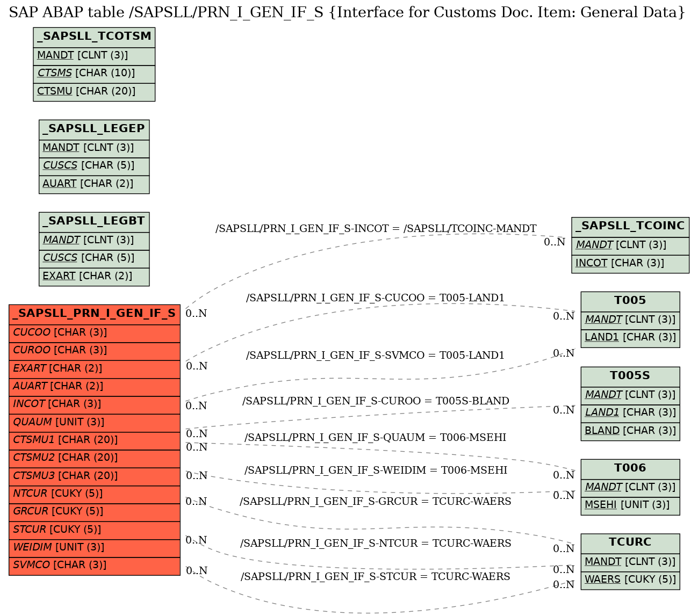Viewport: 698px width, 616px height.
Task: Click the _SAPSLL_LEGBT table header
Action: (94, 222)
